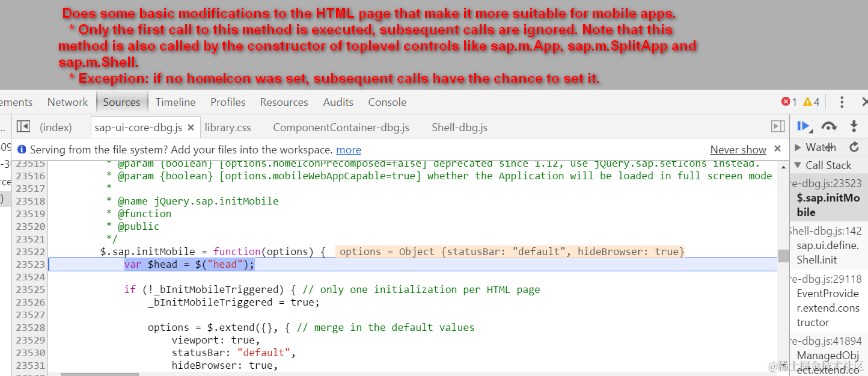The image size is (868, 376).
Task: Select the Sources panel tab
Action: pos(121,102)
